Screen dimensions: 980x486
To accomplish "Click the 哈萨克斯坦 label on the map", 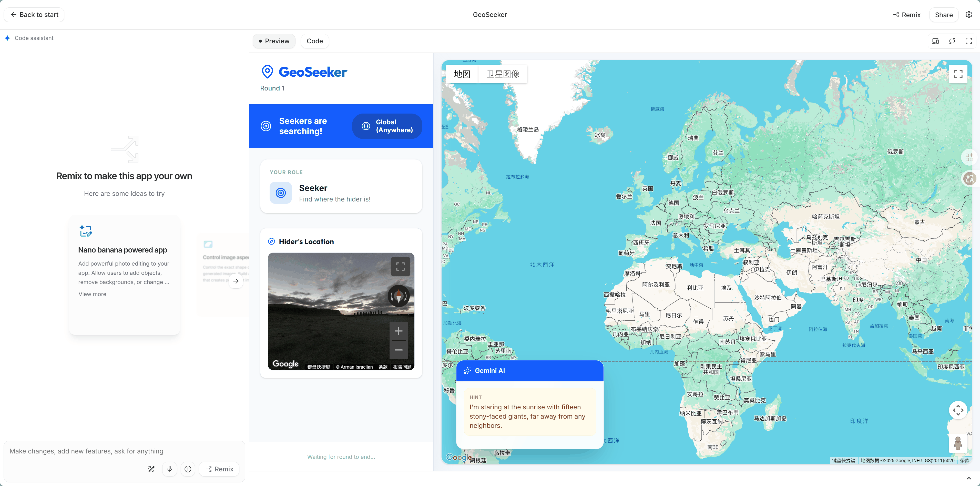I will coord(825,217).
